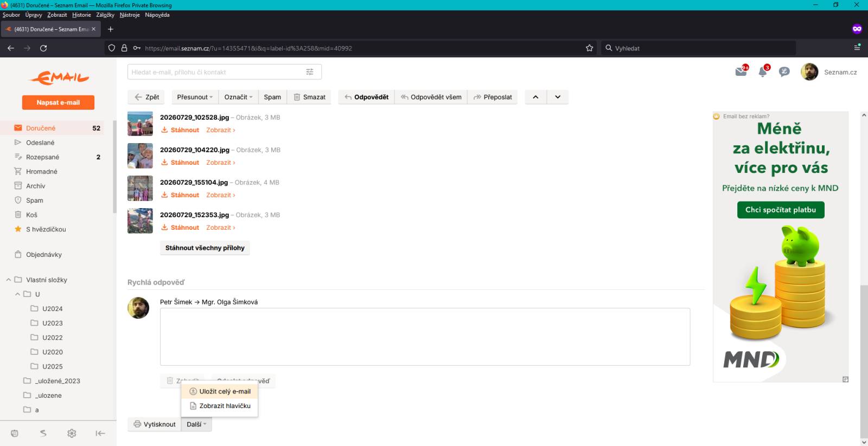This screenshot has height=446, width=868.
Task: Collapse the sidebar with the arrow icon
Action: tap(100, 433)
